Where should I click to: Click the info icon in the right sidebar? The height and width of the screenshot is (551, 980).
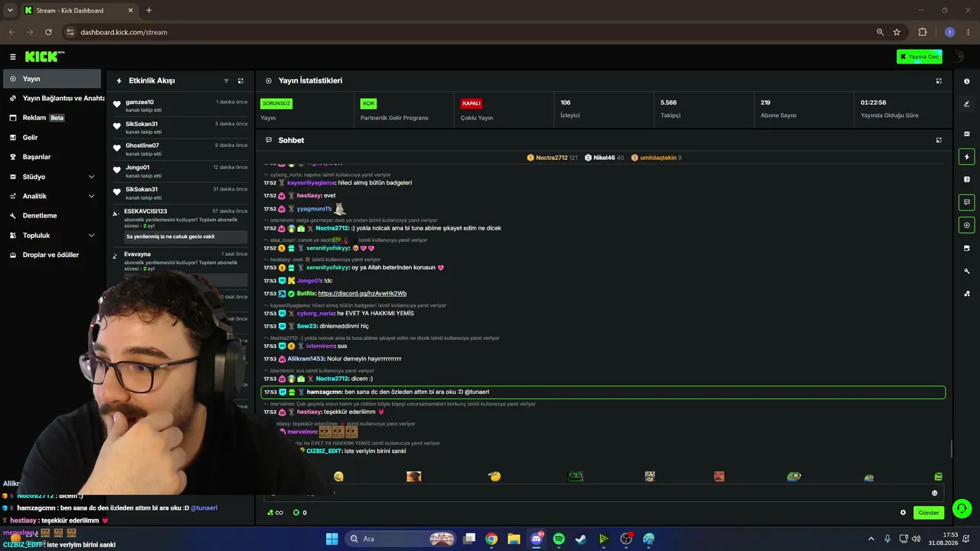(967, 81)
